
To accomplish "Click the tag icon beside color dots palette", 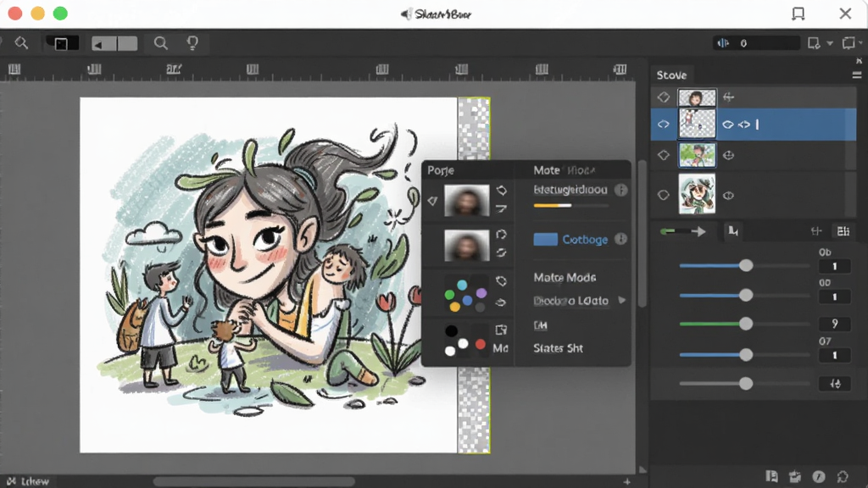I will coord(502,281).
